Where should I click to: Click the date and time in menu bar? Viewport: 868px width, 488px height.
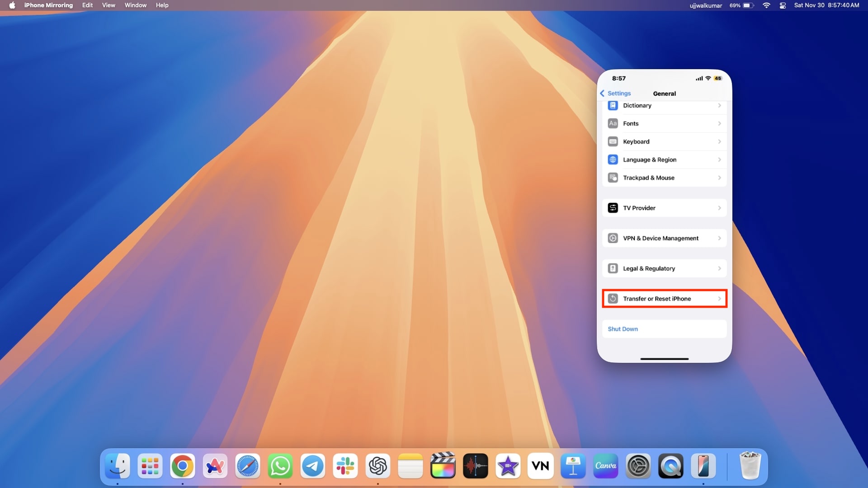pos(826,5)
